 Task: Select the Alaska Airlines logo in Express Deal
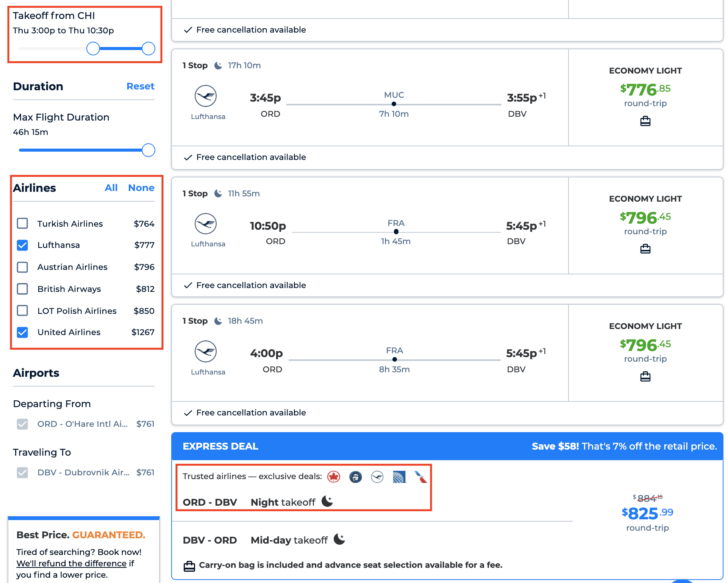355,477
